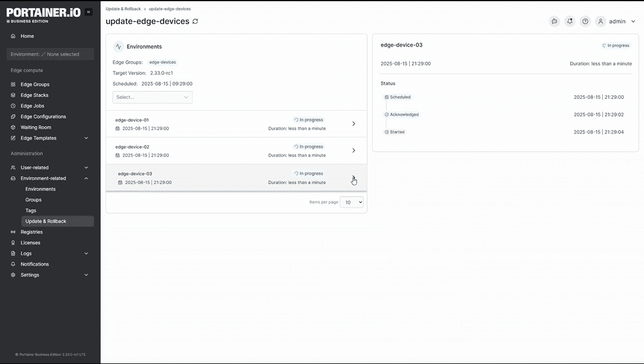This screenshot has height=364, width=644.
Task: Click the calendar icon under edge-device-01
Action: (x=117, y=129)
